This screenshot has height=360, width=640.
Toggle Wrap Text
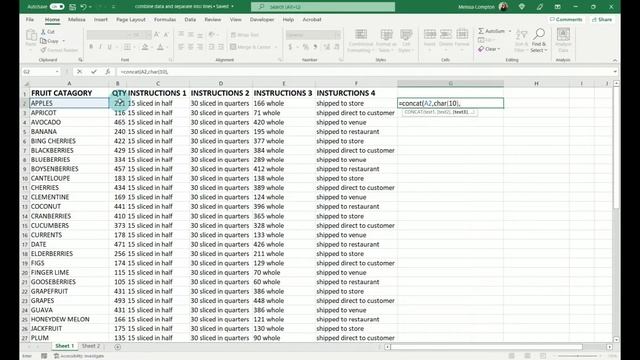click(x=244, y=35)
